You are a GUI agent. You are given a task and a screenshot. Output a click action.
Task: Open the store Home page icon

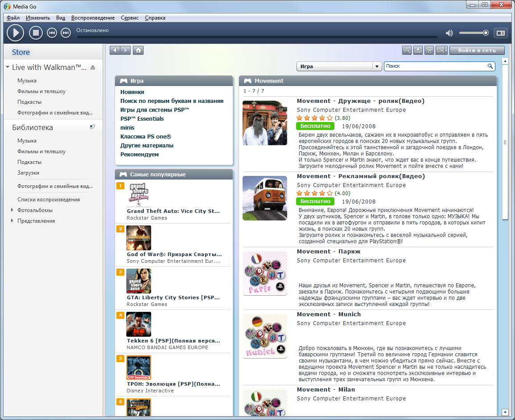click(138, 50)
